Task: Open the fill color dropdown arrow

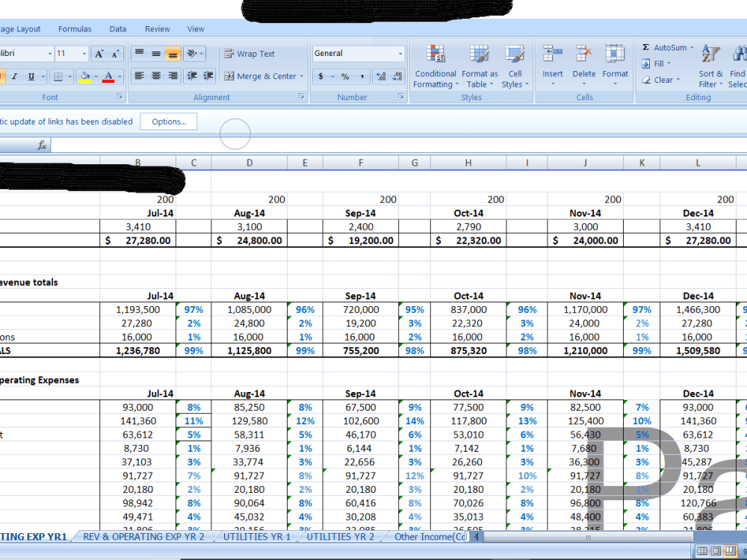Action: pyautogui.click(x=96, y=76)
